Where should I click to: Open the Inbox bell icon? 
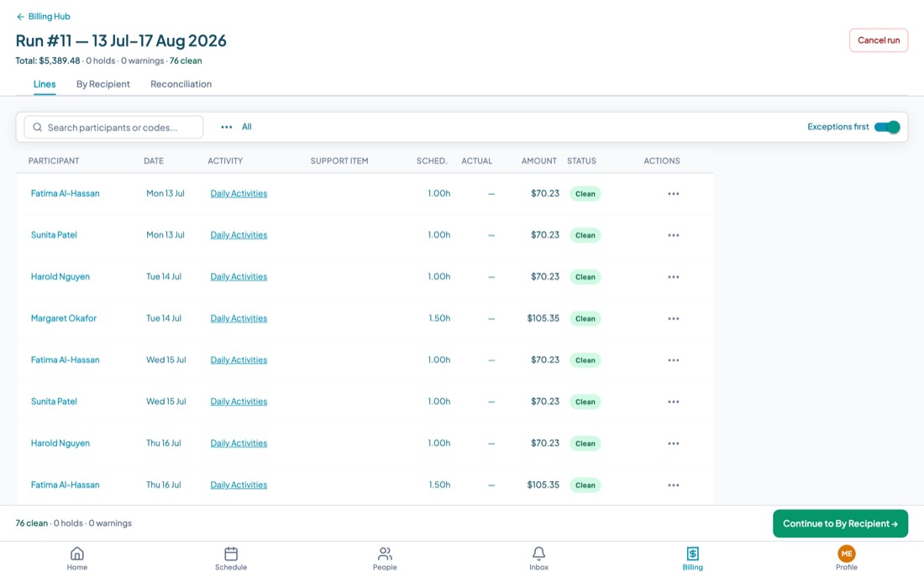538,553
